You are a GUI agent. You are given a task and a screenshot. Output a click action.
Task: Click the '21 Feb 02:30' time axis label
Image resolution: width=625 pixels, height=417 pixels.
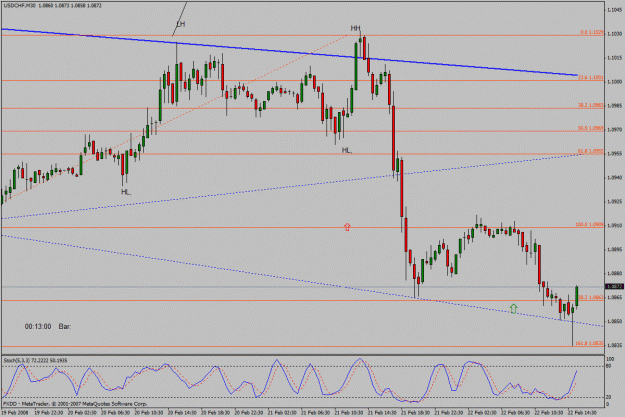point(282,413)
